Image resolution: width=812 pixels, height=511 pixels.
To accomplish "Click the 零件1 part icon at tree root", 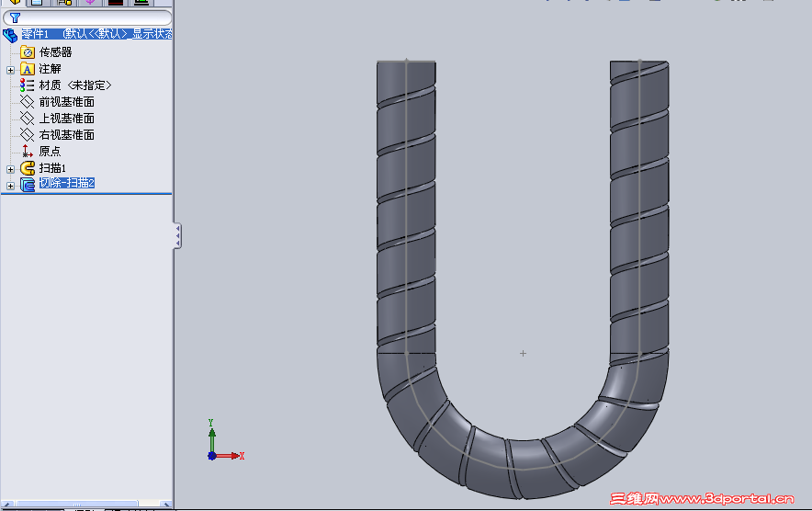I will pos(10,35).
